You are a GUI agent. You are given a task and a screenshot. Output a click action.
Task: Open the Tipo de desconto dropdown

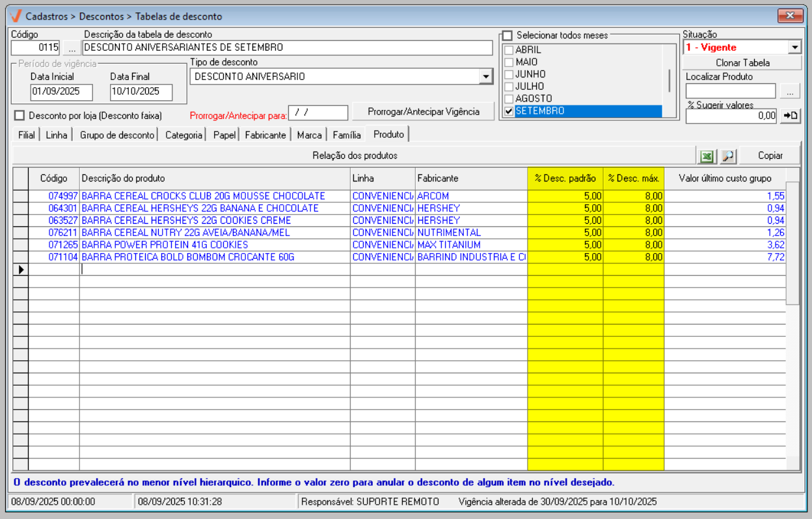tap(485, 77)
